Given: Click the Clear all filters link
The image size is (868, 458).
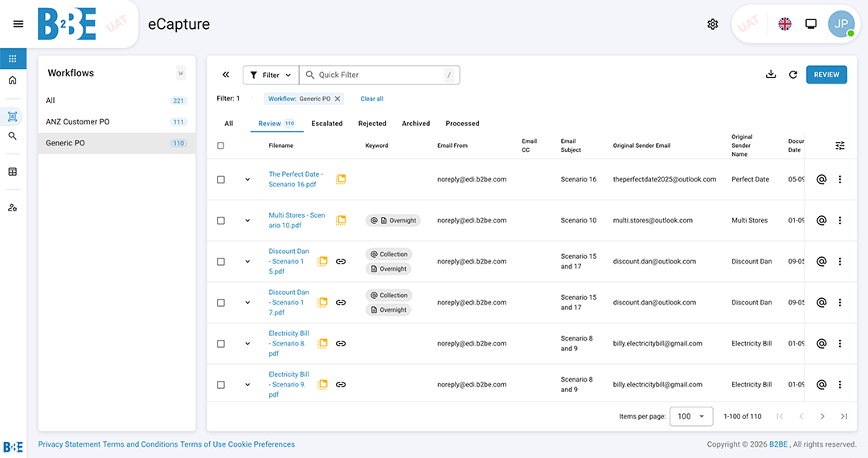Looking at the screenshot, I should pyautogui.click(x=371, y=99).
